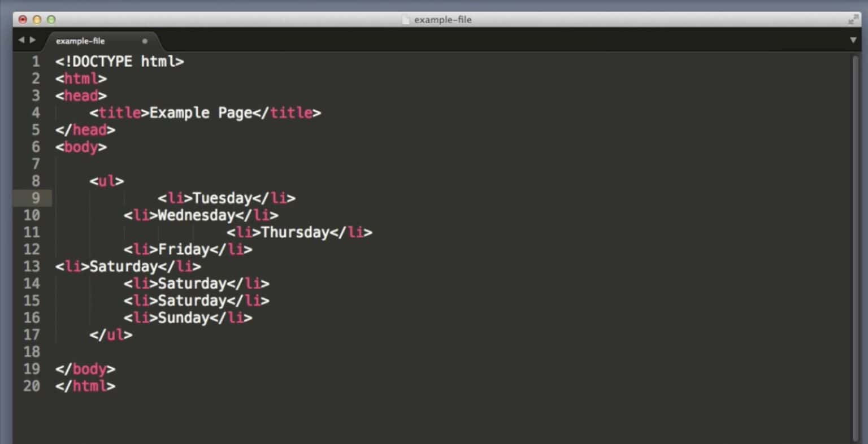Click the green zoom traffic light

point(51,19)
